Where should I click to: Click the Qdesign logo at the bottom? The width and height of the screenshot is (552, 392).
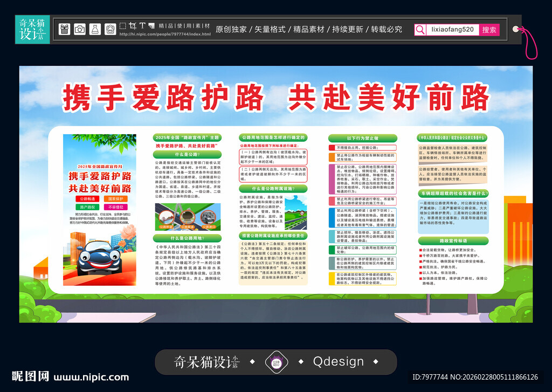click(339, 362)
